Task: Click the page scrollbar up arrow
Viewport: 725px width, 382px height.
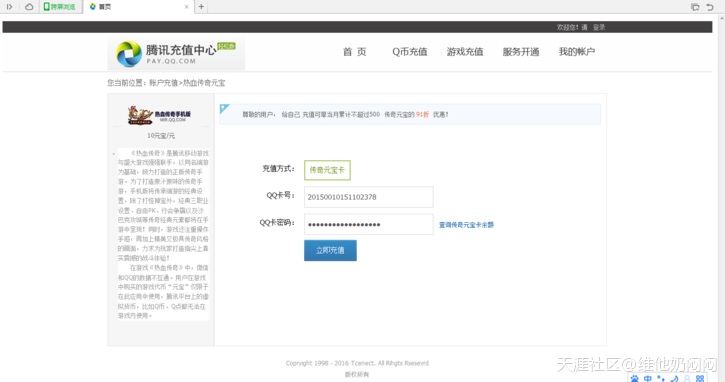Action: click(x=722, y=18)
